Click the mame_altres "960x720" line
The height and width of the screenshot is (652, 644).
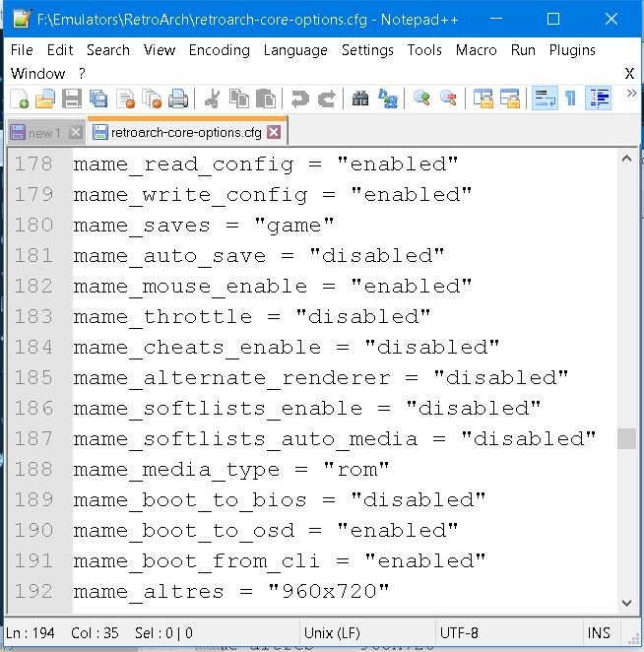pos(231,592)
